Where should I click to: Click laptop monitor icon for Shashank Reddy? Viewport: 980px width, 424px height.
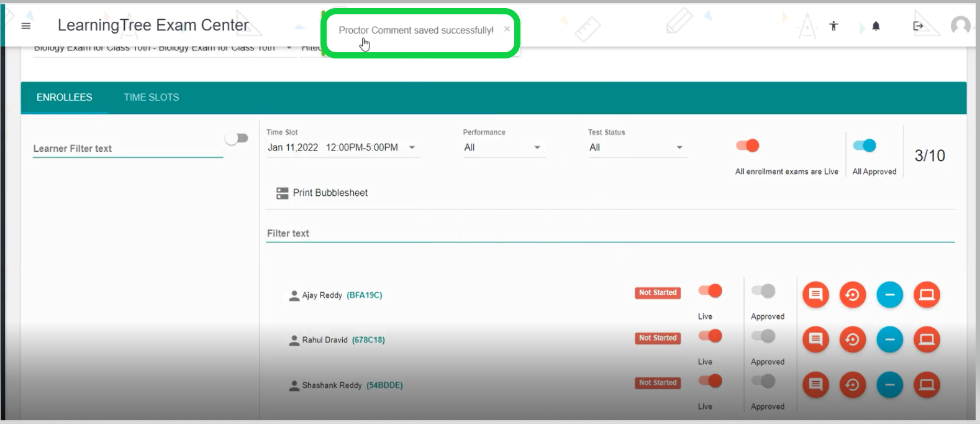point(927,385)
